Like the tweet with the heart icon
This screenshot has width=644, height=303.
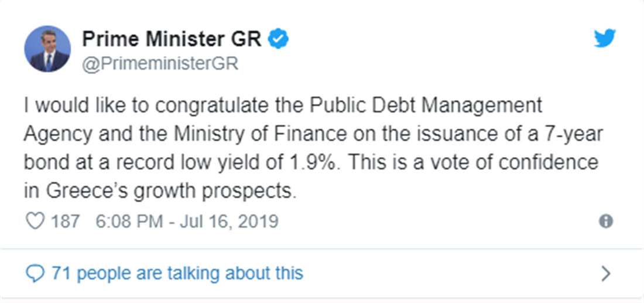click(35, 222)
